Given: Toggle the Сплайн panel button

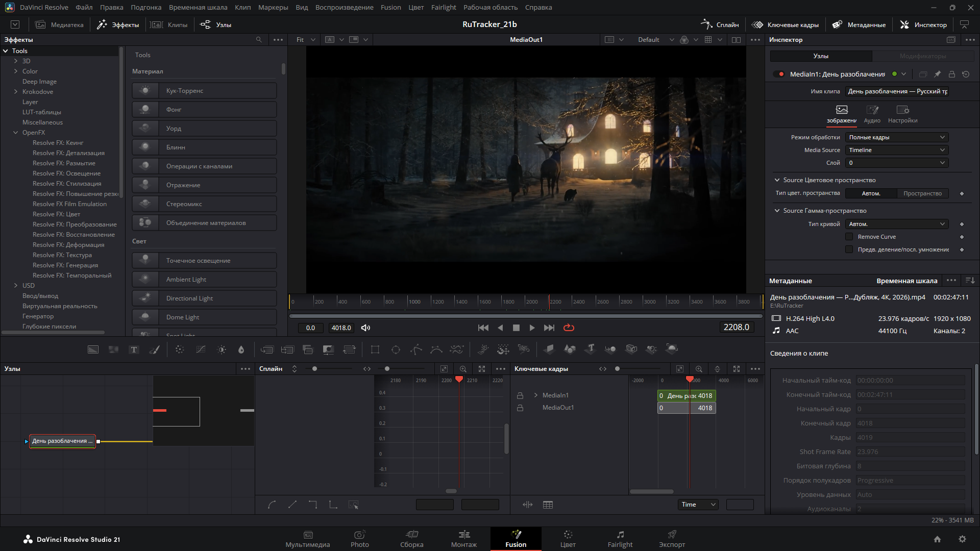Looking at the screenshot, I should click(720, 24).
